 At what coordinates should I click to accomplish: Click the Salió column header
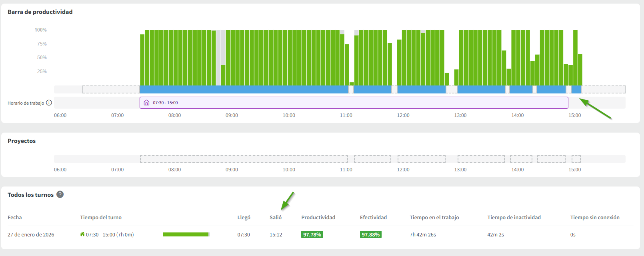pyautogui.click(x=276, y=217)
